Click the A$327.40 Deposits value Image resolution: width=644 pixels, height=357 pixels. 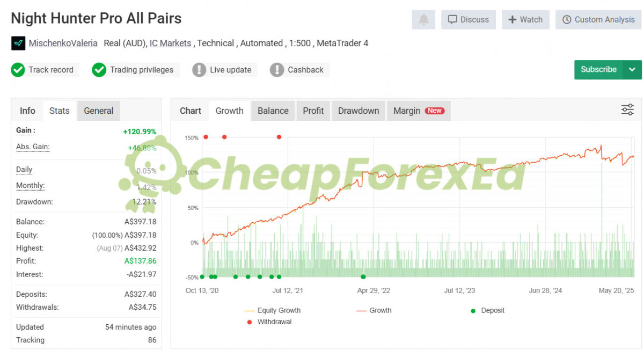(141, 294)
